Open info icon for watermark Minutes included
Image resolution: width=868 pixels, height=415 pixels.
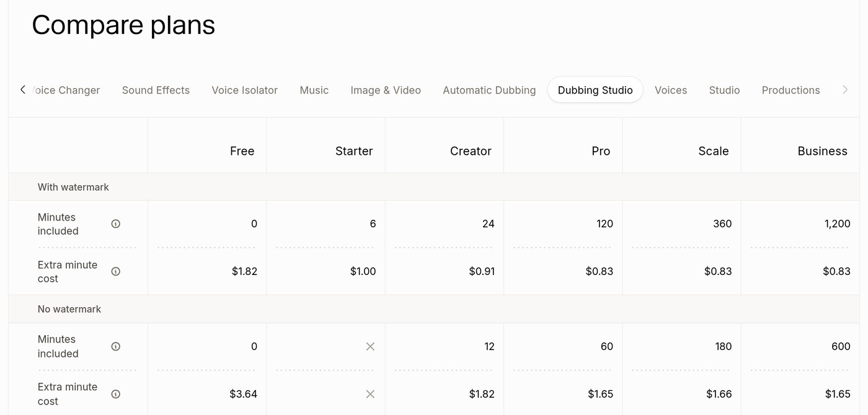pos(115,224)
